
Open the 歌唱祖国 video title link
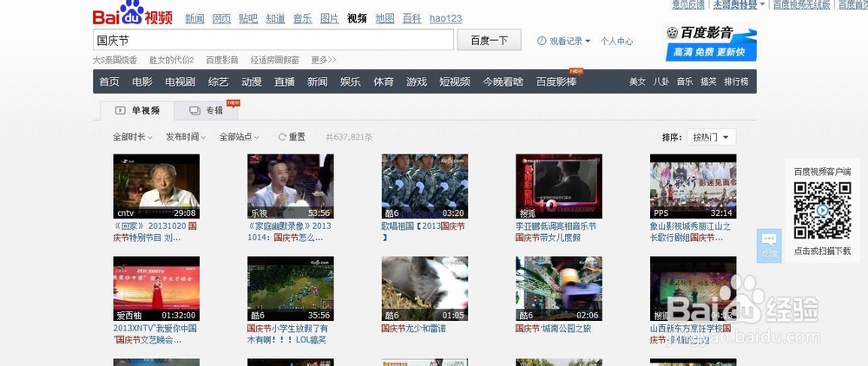pos(423,232)
